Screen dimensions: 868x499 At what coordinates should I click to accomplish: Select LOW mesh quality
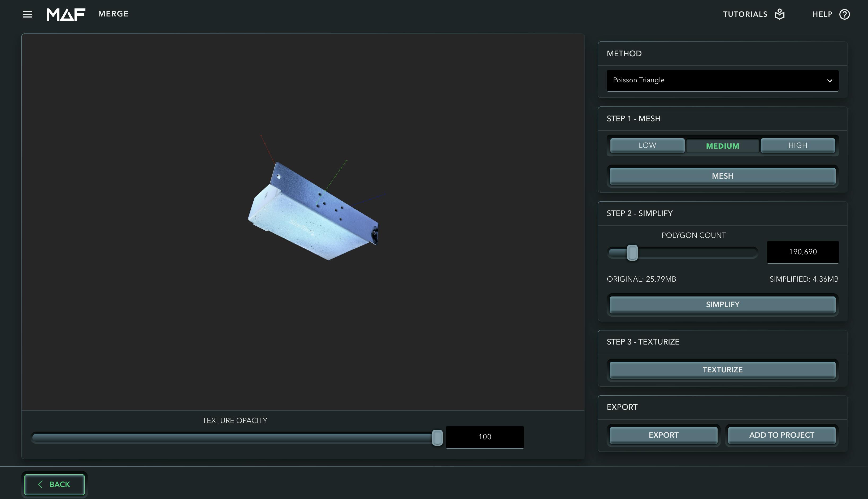point(647,145)
